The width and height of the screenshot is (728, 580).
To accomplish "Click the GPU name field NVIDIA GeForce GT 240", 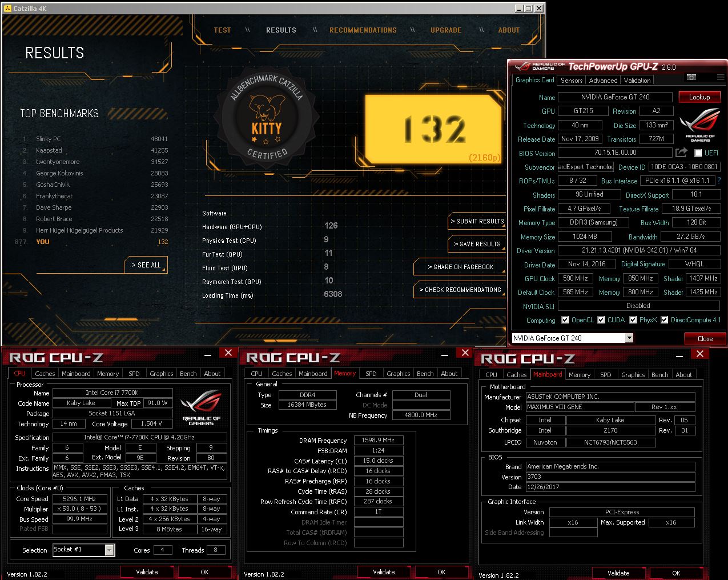I will pos(616,97).
